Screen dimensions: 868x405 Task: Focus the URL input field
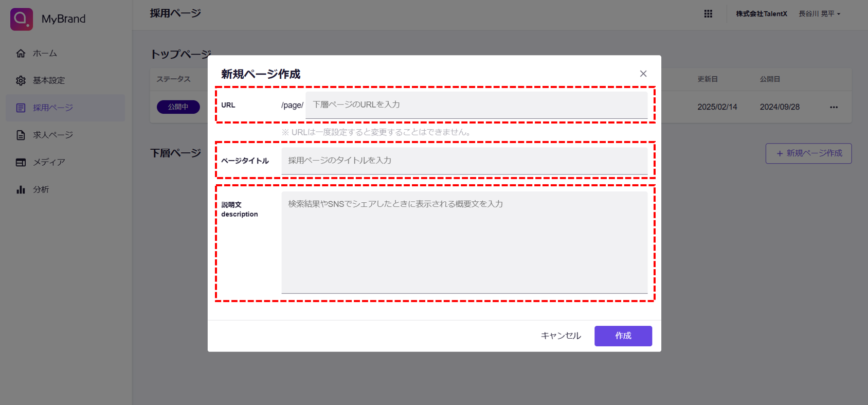pos(476,105)
